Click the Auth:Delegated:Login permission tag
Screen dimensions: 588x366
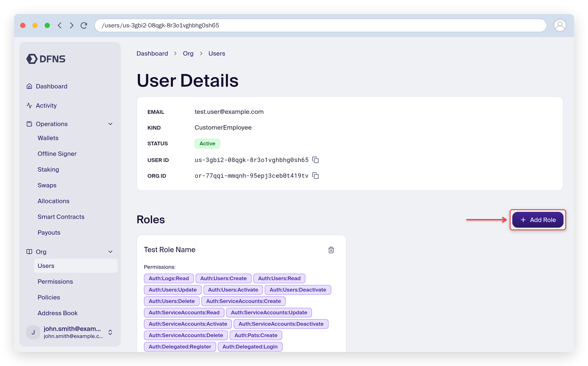250,347
